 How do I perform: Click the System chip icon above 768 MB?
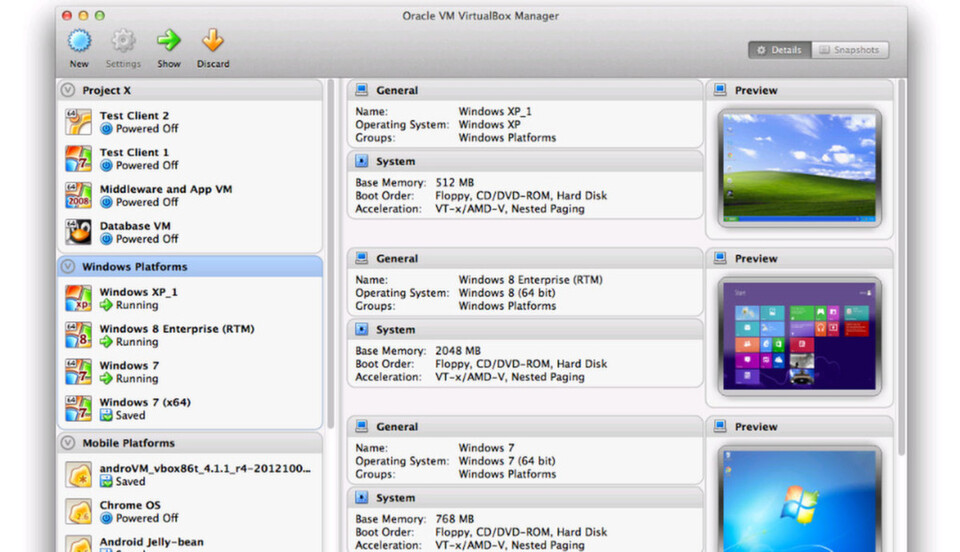click(362, 498)
